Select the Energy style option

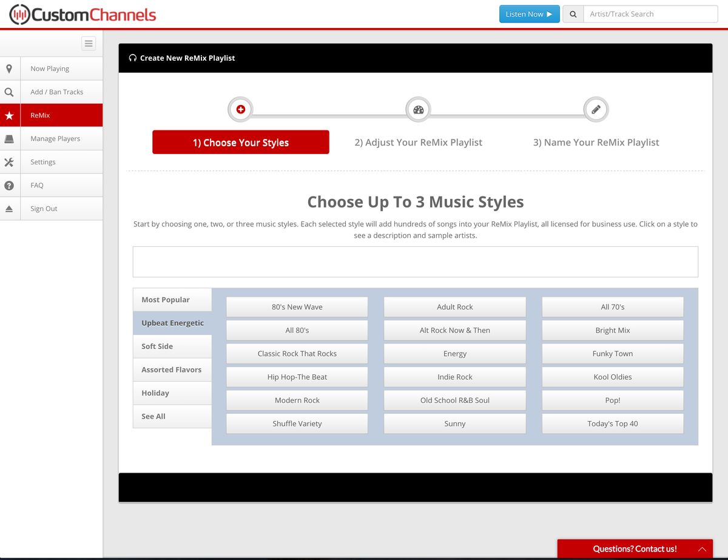(454, 353)
